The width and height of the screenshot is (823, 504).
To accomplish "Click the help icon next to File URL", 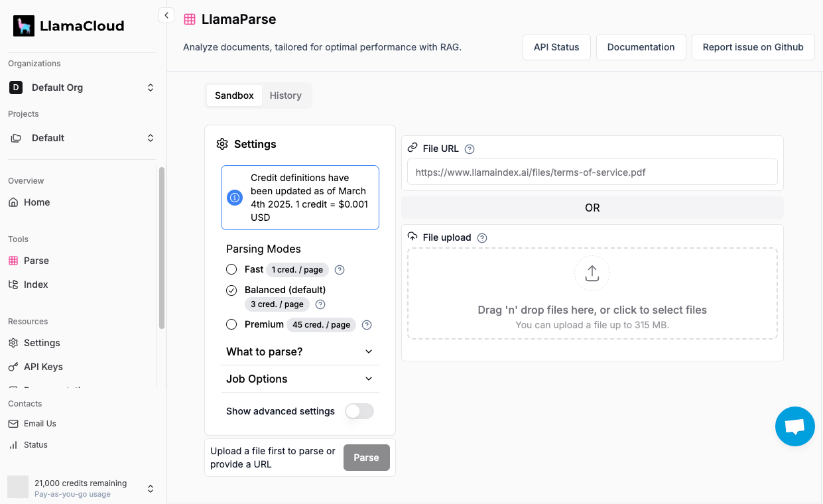I will (470, 149).
